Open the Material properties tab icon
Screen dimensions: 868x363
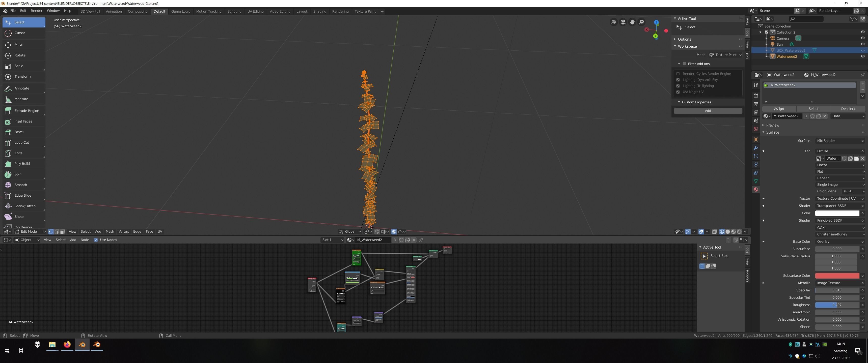(756, 190)
